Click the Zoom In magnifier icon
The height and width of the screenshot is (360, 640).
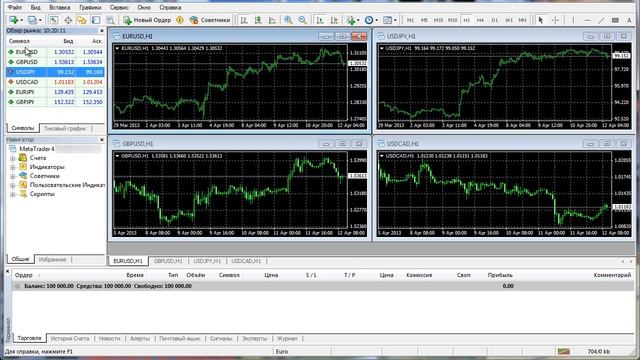click(288, 20)
